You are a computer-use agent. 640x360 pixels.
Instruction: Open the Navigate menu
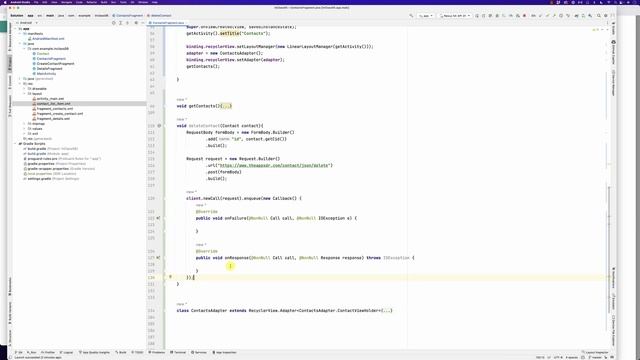click(66, 2)
